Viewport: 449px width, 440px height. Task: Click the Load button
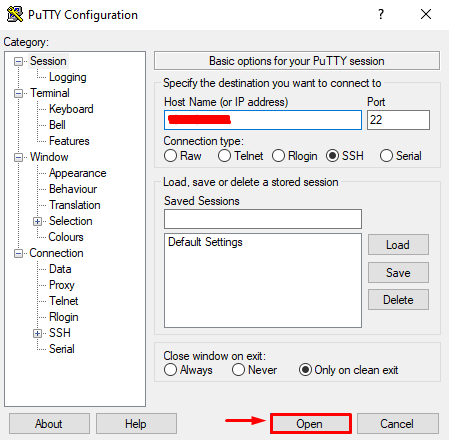[x=398, y=245]
